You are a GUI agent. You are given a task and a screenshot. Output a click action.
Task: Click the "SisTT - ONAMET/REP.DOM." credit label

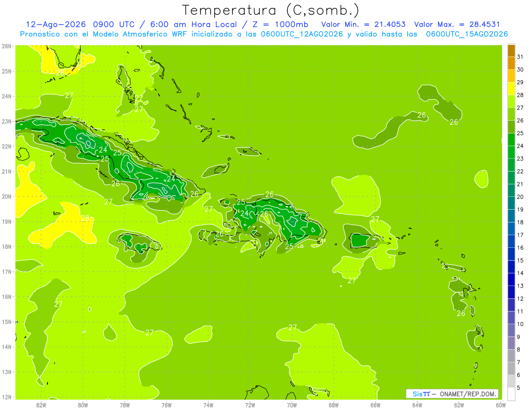(452, 394)
